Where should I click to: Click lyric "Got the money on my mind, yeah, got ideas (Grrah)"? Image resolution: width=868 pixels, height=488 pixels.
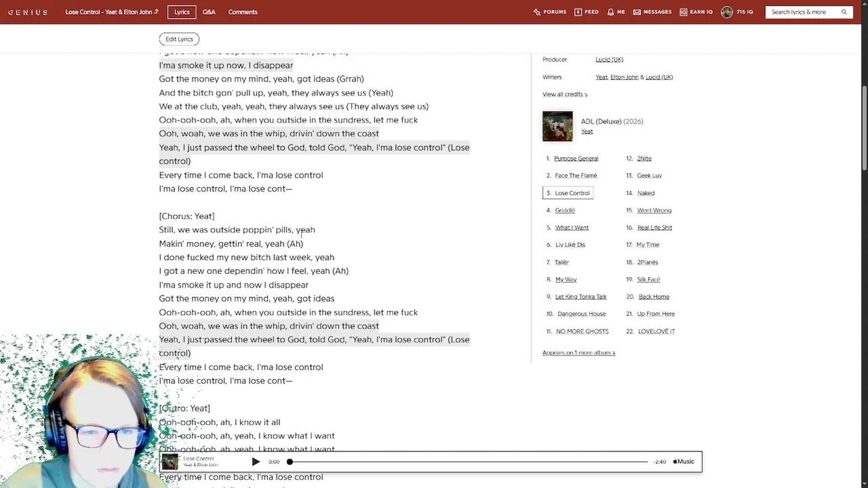(x=261, y=79)
